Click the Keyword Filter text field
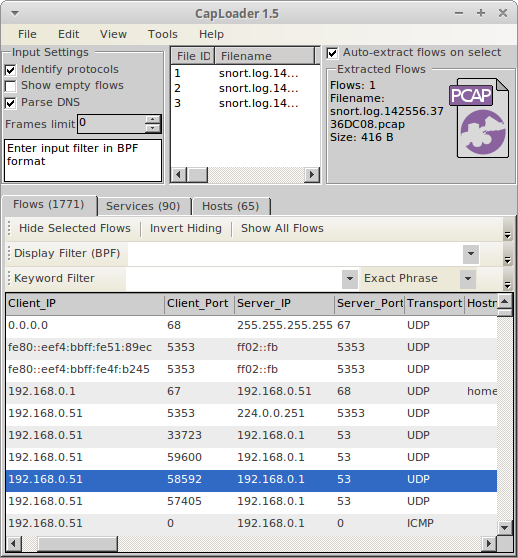The image size is (518, 558). click(x=234, y=279)
